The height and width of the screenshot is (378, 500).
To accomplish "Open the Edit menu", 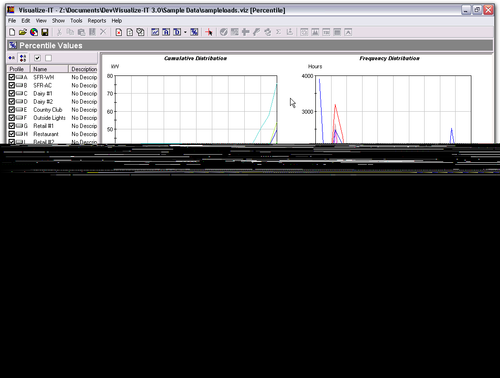I will tap(26, 21).
